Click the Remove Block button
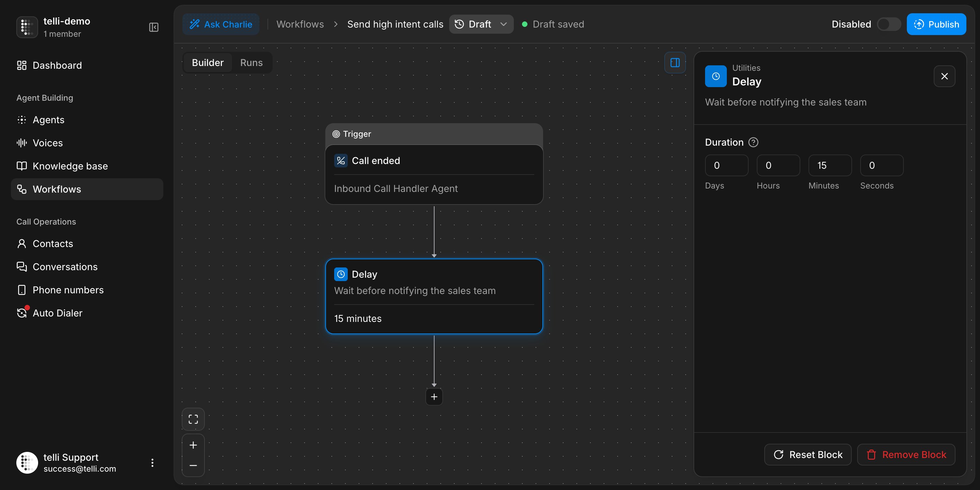This screenshot has width=980, height=490. click(906, 455)
